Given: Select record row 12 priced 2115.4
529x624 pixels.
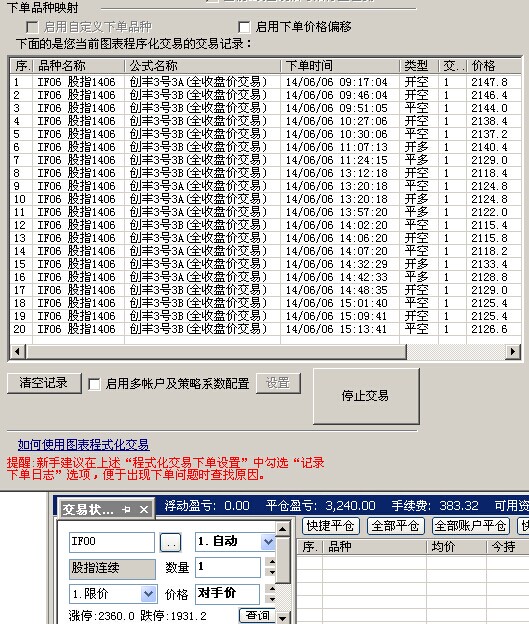Looking at the screenshot, I should pyautogui.click(x=265, y=225).
